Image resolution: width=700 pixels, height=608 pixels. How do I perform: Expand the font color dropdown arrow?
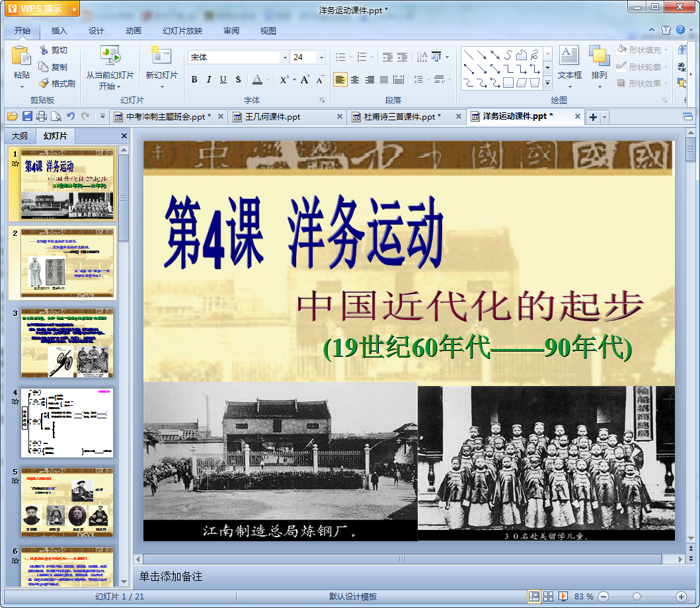point(268,79)
